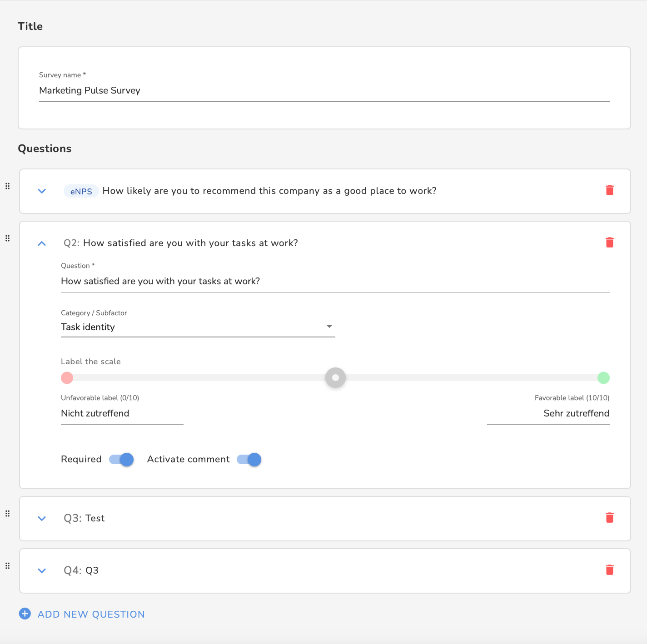
Task: Delete Q4: Q3 with the trash icon
Action: point(610,570)
